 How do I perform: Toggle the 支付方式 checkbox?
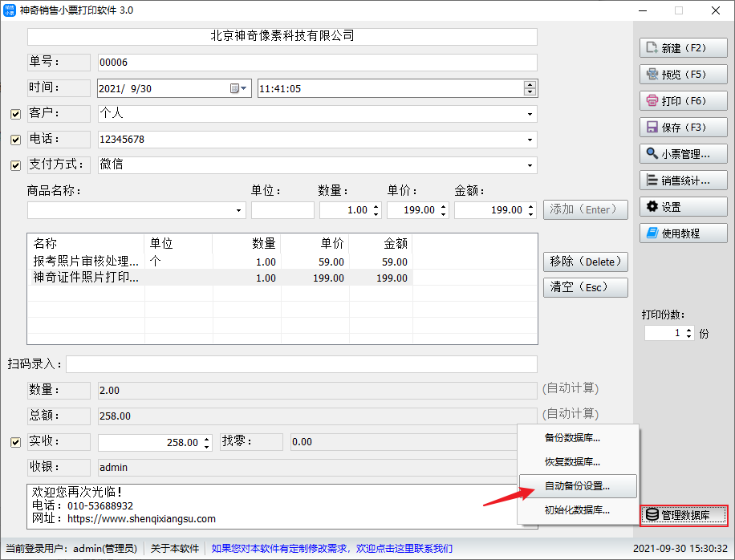(15, 165)
